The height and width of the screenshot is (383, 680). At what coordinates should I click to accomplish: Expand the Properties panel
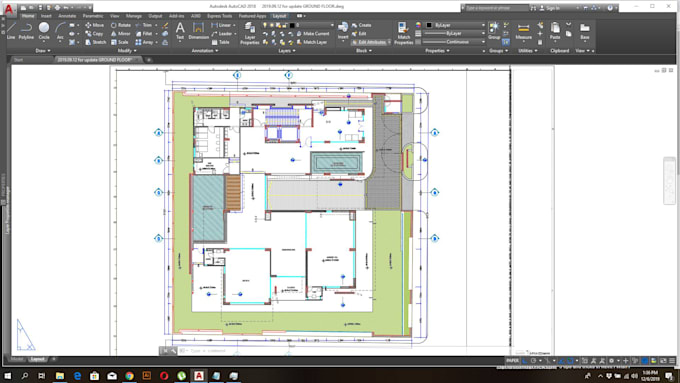(437, 51)
